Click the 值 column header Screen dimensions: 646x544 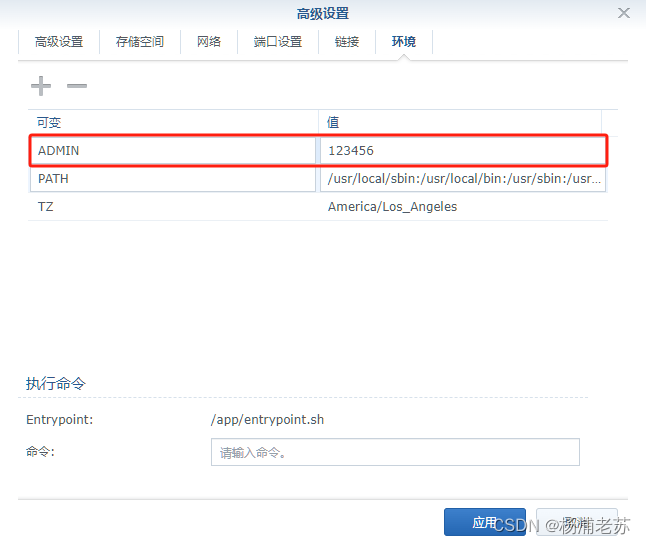pyautogui.click(x=460, y=122)
